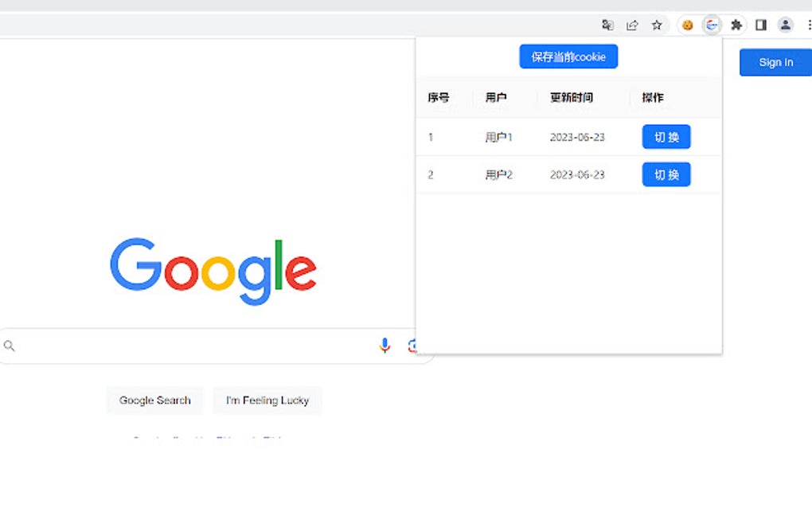This screenshot has height=508, width=812.
Task: Open the Chrome Translate icon
Action: click(x=607, y=25)
